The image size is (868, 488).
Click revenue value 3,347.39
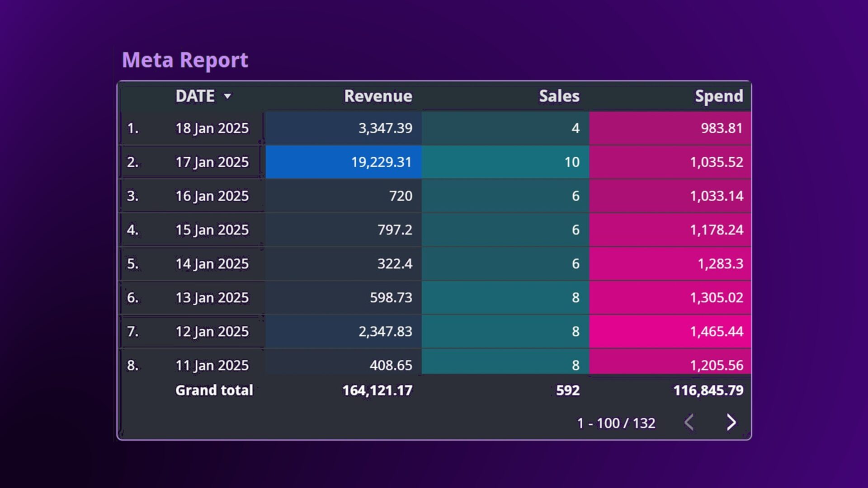coord(385,128)
